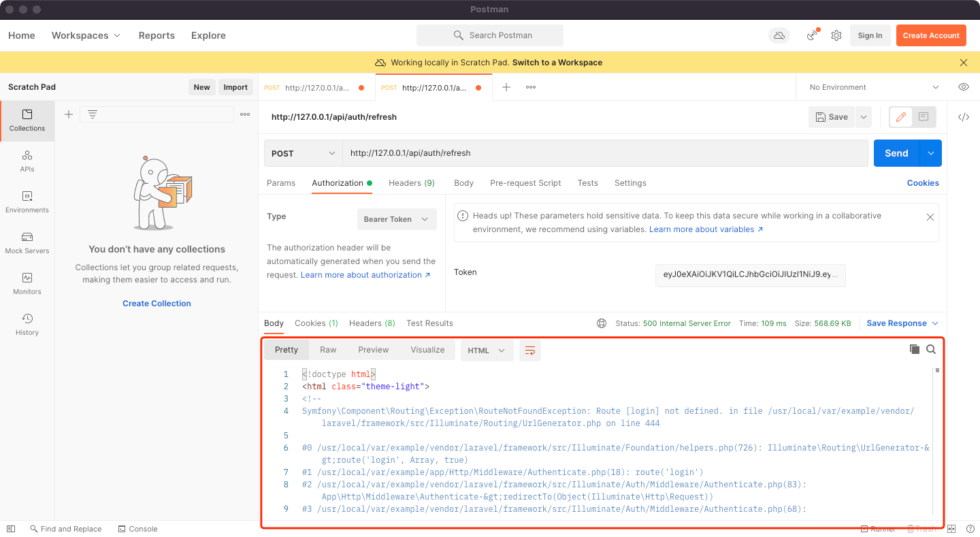Change the Bearer Token auth type dropdown
The height and width of the screenshot is (537, 980).
coord(397,219)
